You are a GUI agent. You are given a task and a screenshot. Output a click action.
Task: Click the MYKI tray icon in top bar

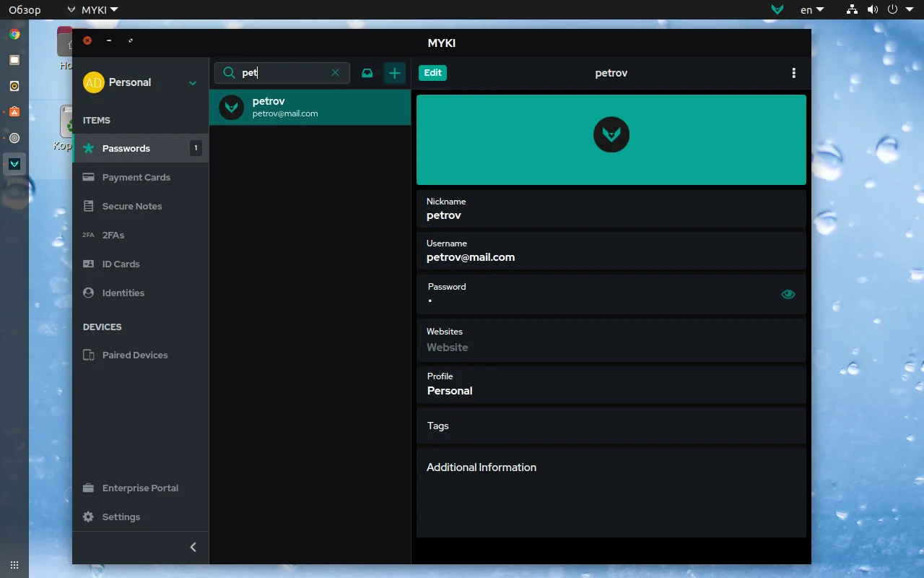coord(777,10)
